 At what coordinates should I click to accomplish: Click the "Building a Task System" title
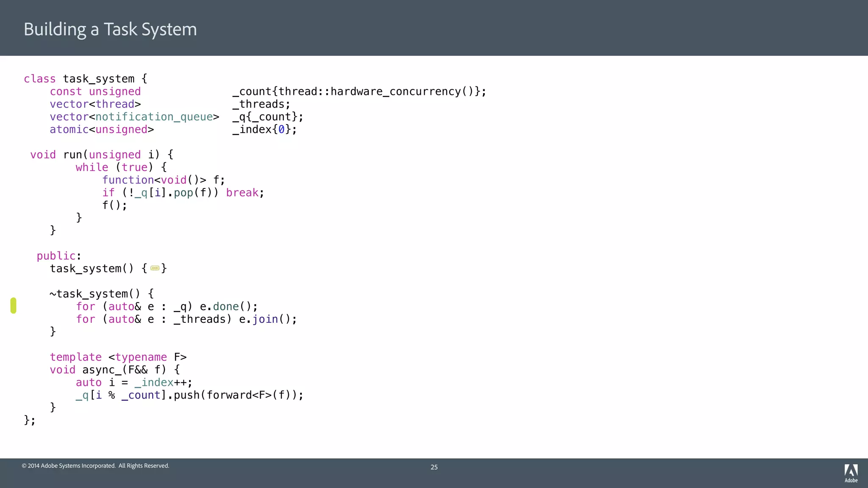[110, 29]
